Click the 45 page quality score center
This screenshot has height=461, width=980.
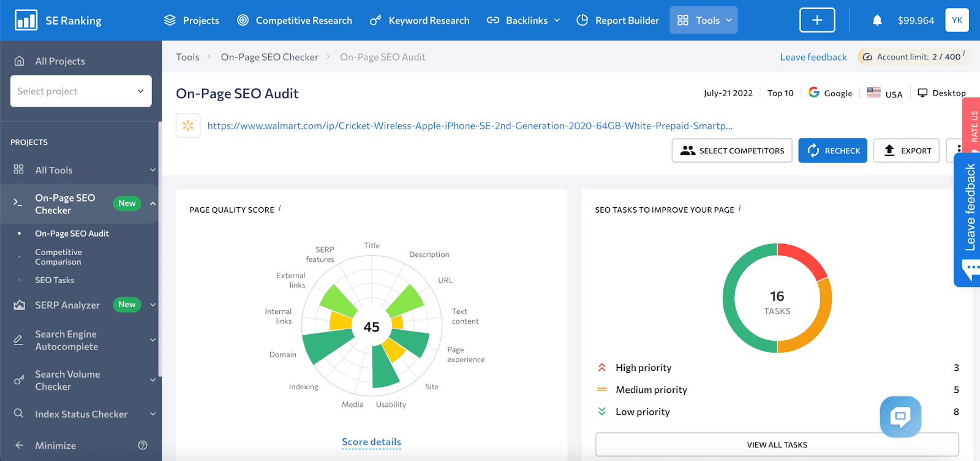click(x=371, y=327)
